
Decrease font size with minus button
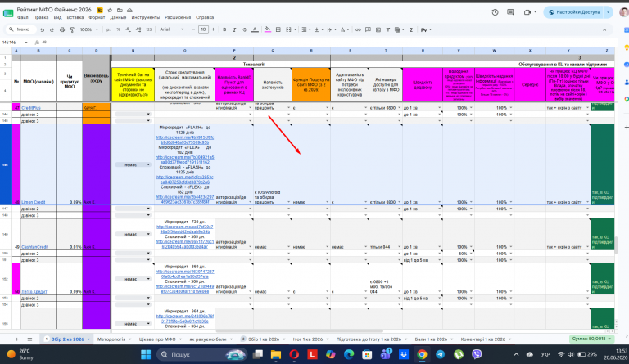pos(193,29)
